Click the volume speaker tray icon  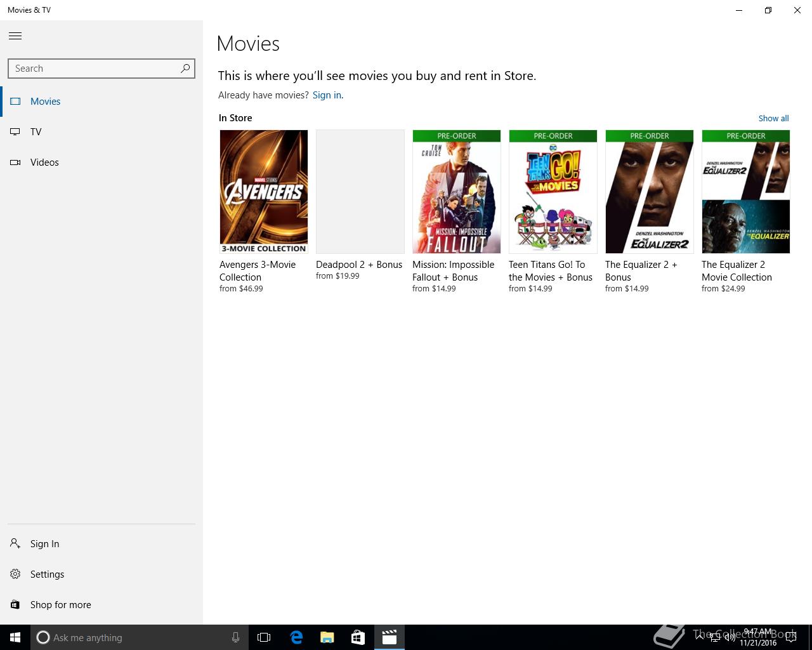pyautogui.click(x=730, y=637)
